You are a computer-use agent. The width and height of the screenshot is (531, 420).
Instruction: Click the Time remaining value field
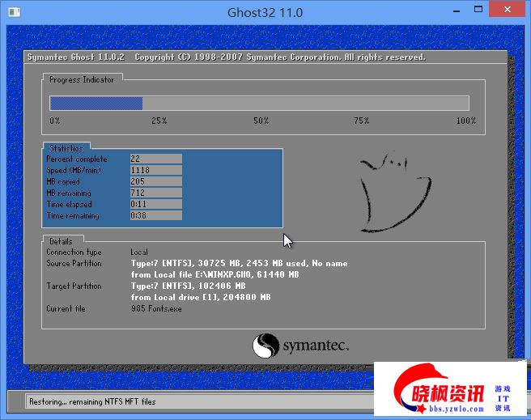tap(155, 216)
